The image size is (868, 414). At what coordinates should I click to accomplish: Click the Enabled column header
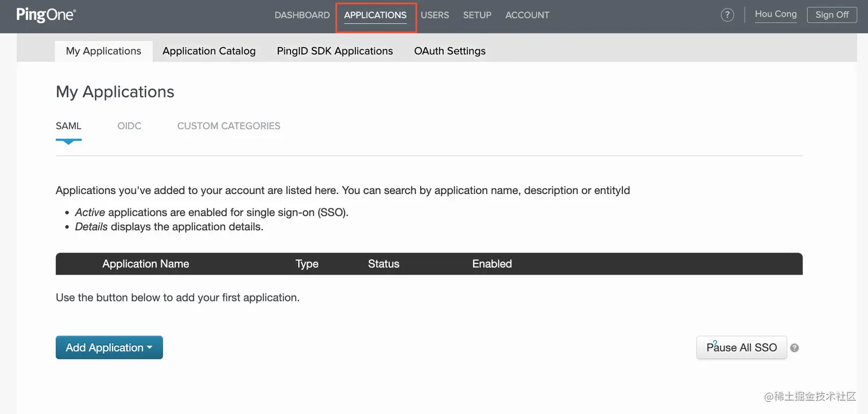[492, 264]
